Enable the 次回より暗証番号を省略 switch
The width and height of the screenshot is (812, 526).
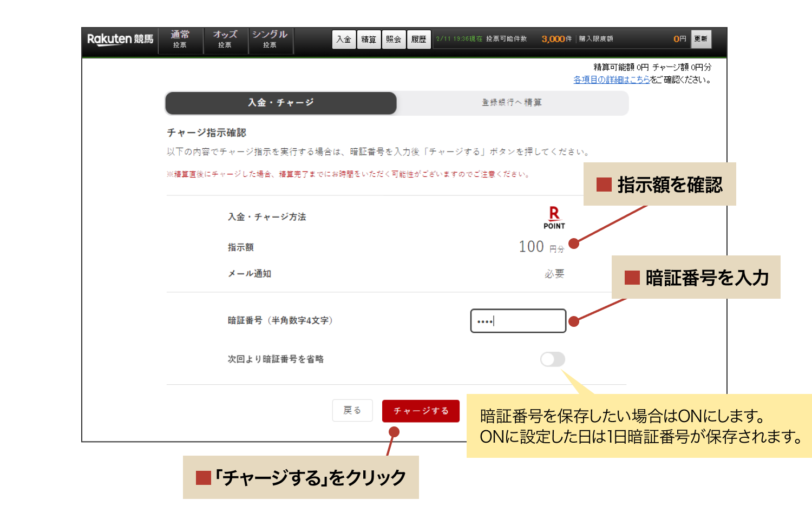[553, 359]
